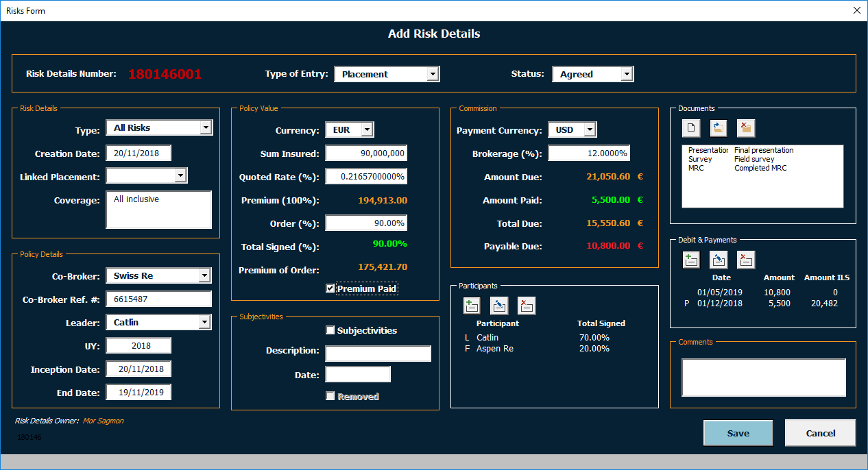Click the Inception Date field
The height and width of the screenshot is (470, 868).
pyautogui.click(x=138, y=369)
